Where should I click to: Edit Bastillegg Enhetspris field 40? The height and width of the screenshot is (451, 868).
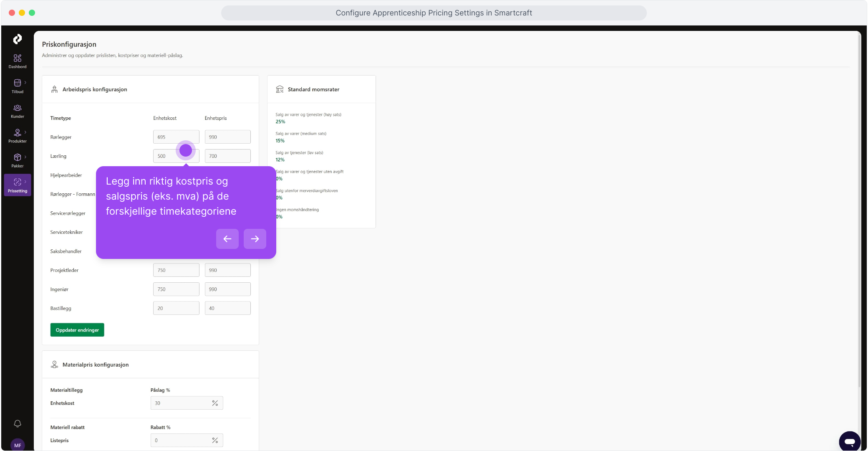click(228, 308)
